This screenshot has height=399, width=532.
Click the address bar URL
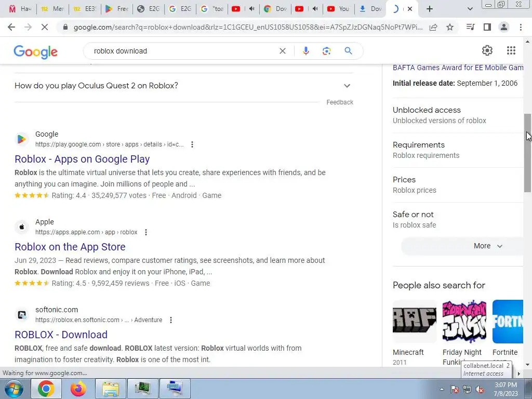[248, 28]
